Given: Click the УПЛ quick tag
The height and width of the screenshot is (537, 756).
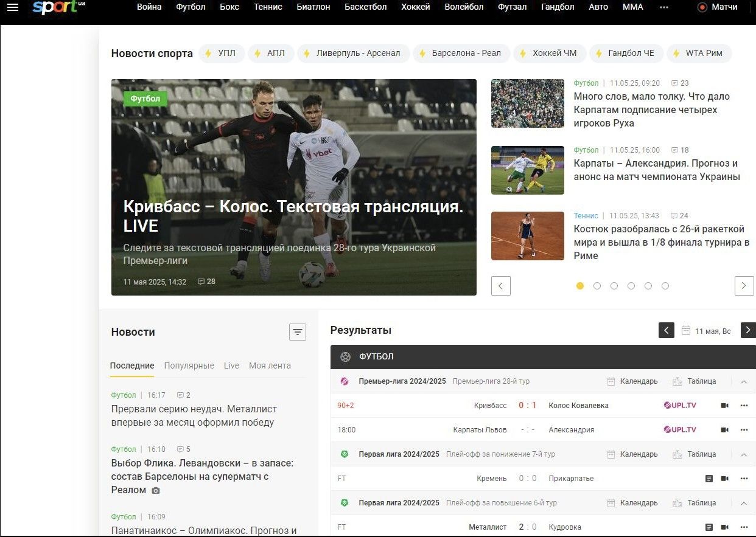Looking at the screenshot, I should click(222, 54).
